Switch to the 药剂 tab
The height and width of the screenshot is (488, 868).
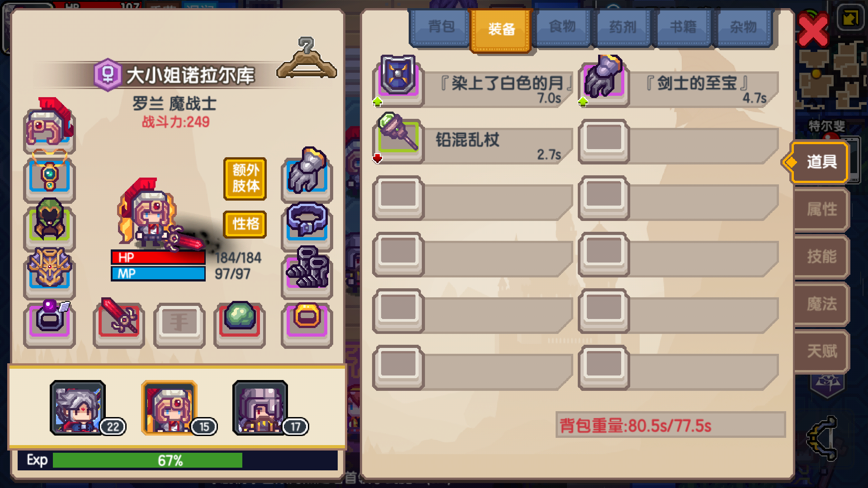623,26
